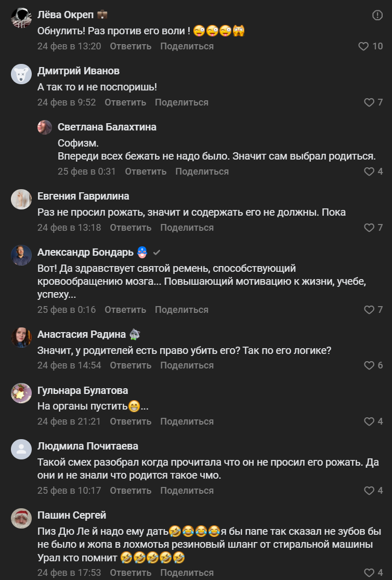Share Гульнара Булатова's comment

point(187,421)
